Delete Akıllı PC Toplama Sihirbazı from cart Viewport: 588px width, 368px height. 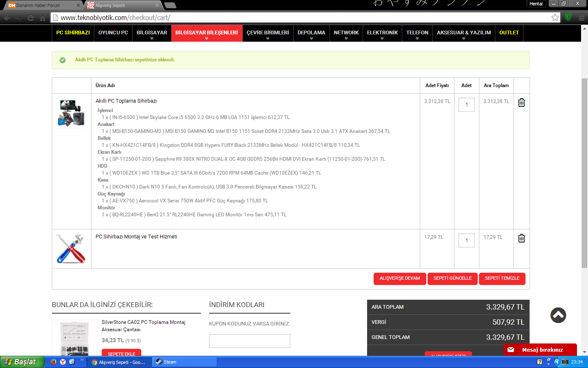[x=521, y=103]
